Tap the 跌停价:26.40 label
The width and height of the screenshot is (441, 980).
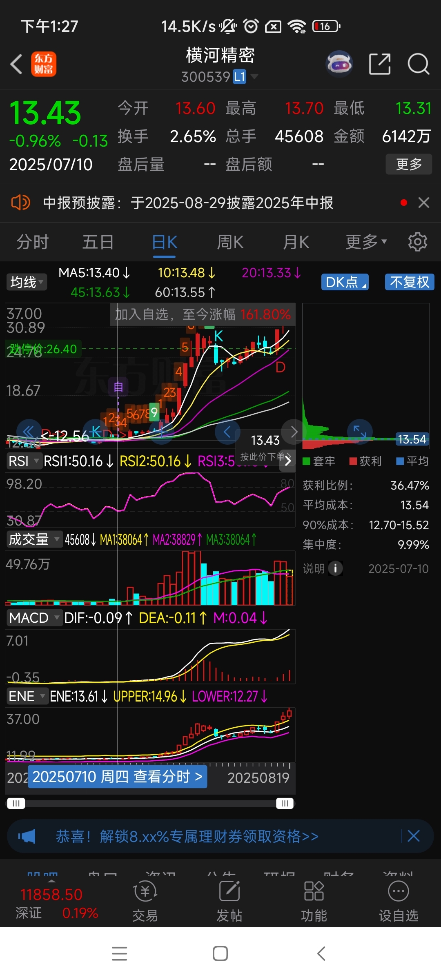pos(43,349)
